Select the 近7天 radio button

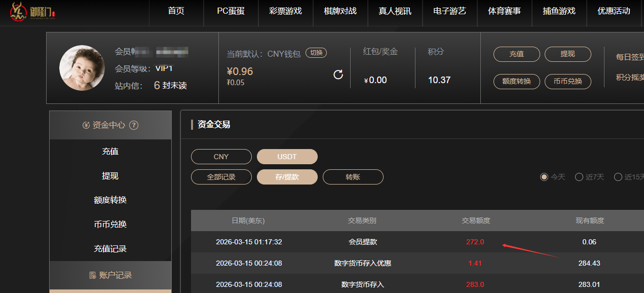579,177
